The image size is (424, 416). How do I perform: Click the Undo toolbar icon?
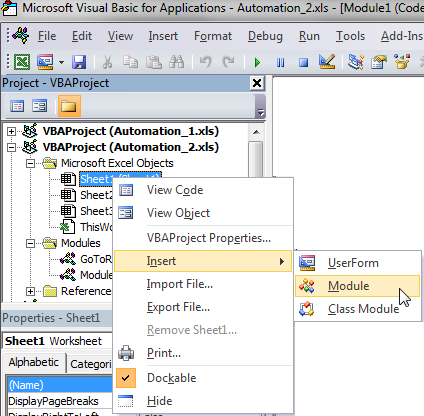205,62
